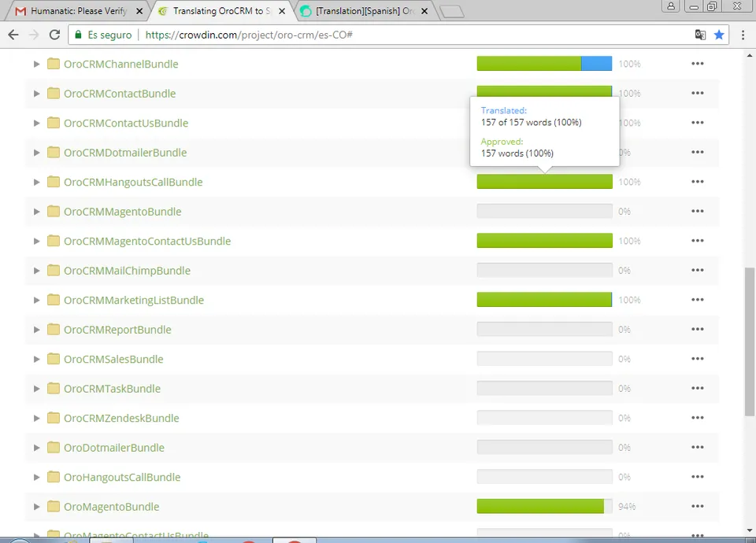Open the OroCRMContactBundle link
This screenshot has height=543, width=756.
coord(120,94)
